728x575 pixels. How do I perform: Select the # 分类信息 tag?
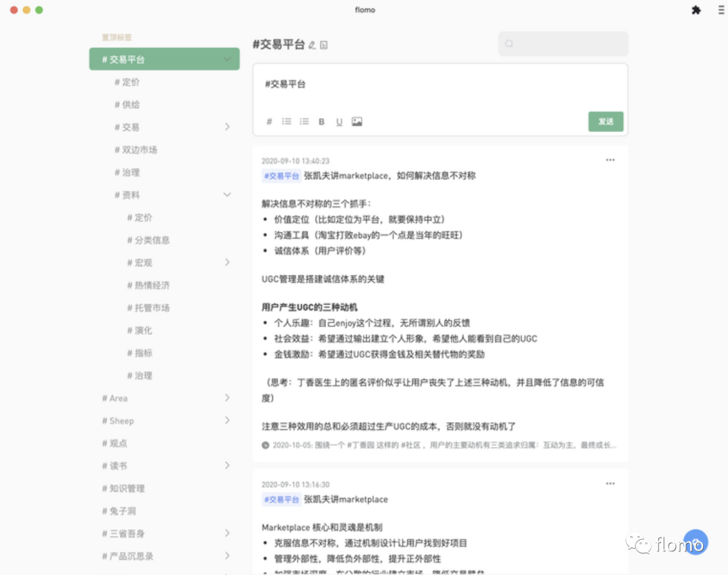(x=148, y=240)
